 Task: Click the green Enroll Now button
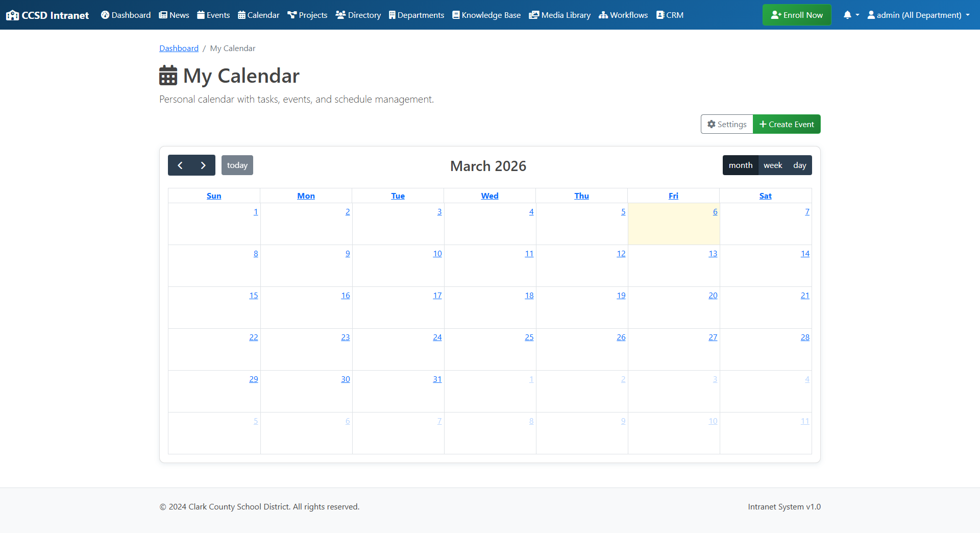(x=796, y=15)
